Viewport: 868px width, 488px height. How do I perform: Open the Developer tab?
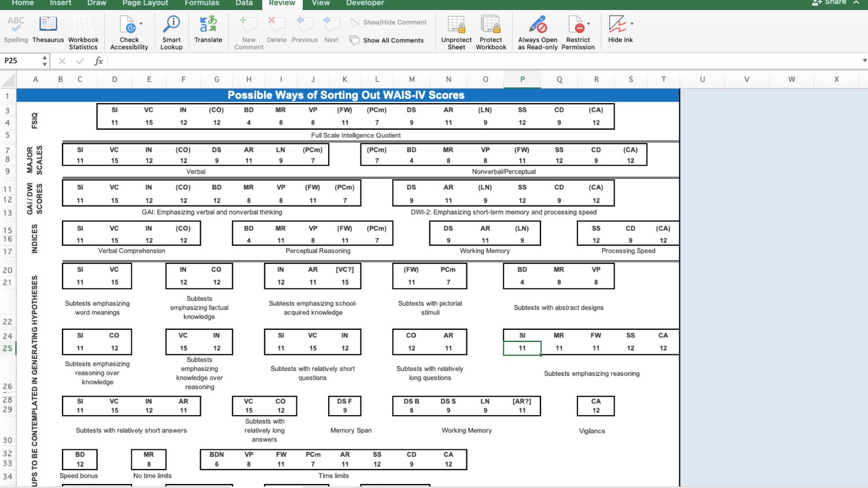365,3
